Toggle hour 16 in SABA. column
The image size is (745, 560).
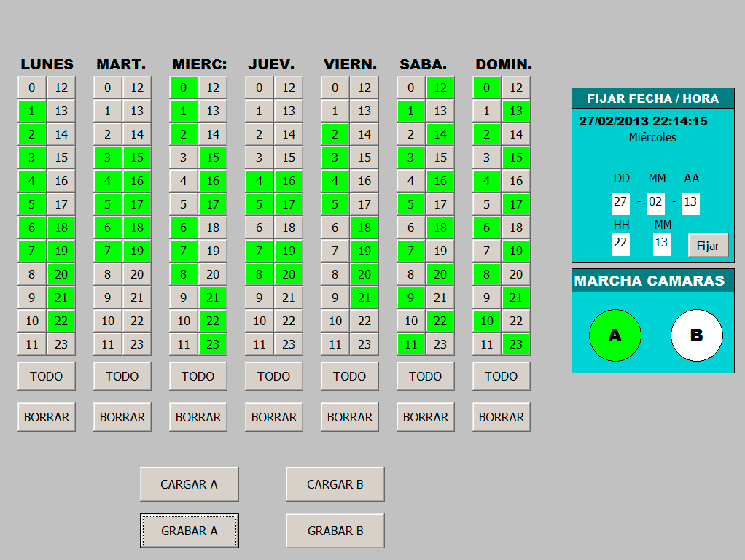[x=440, y=181]
